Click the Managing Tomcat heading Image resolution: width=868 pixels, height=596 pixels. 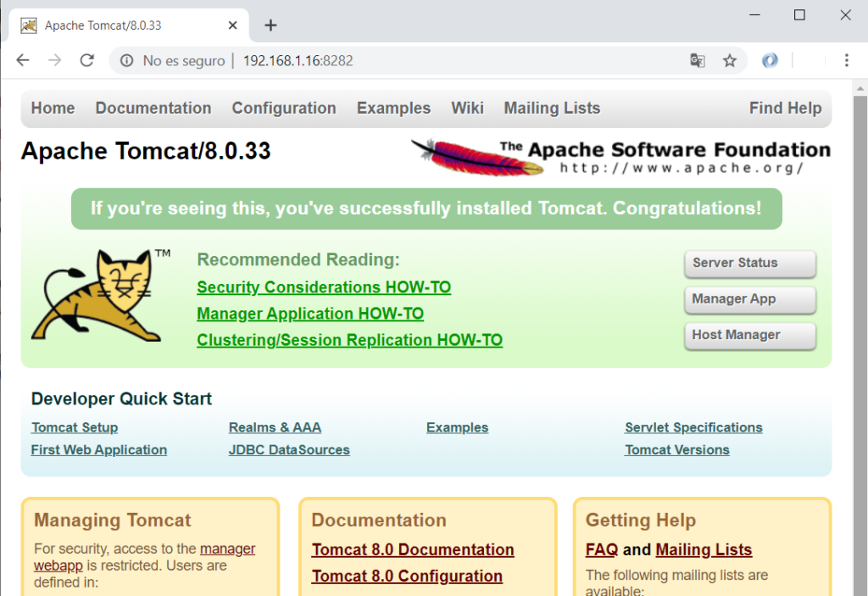(113, 520)
